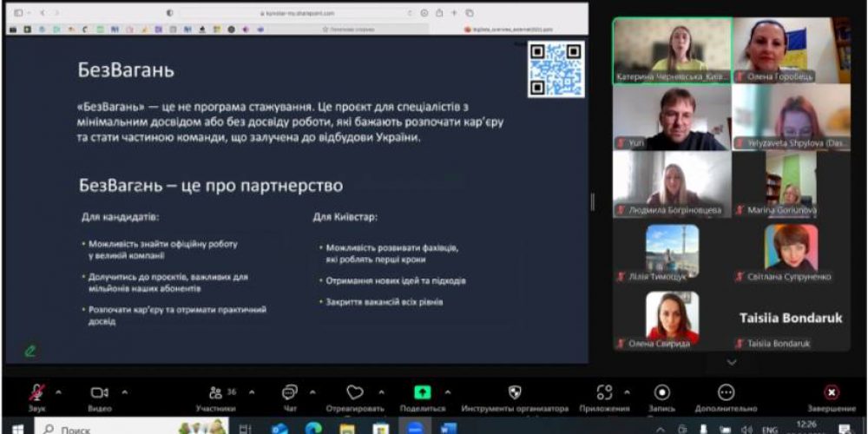
Task: Unmute microphone with the Звук button
Action: click(36, 393)
